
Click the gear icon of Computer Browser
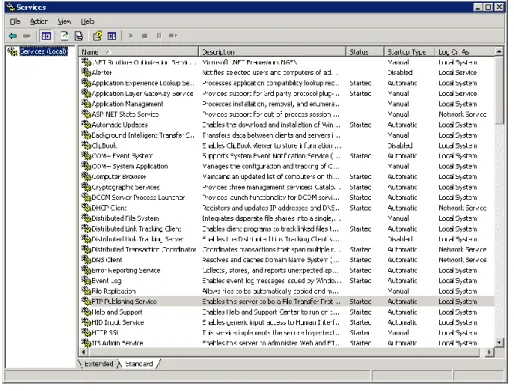[86, 176]
